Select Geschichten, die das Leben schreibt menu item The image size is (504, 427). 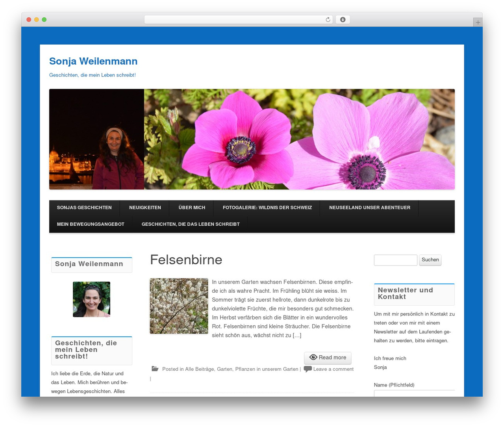click(191, 224)
